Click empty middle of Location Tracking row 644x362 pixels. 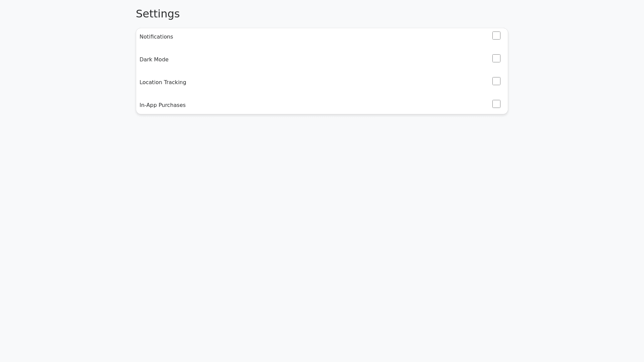pos(322,82)
